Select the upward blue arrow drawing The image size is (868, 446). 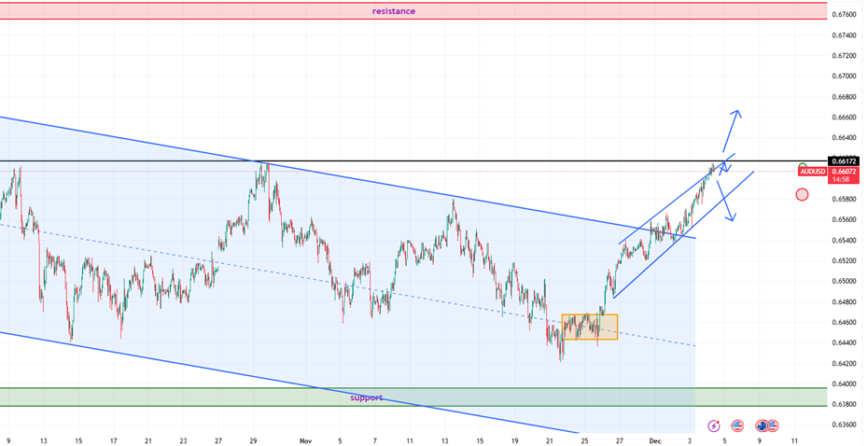731,129
